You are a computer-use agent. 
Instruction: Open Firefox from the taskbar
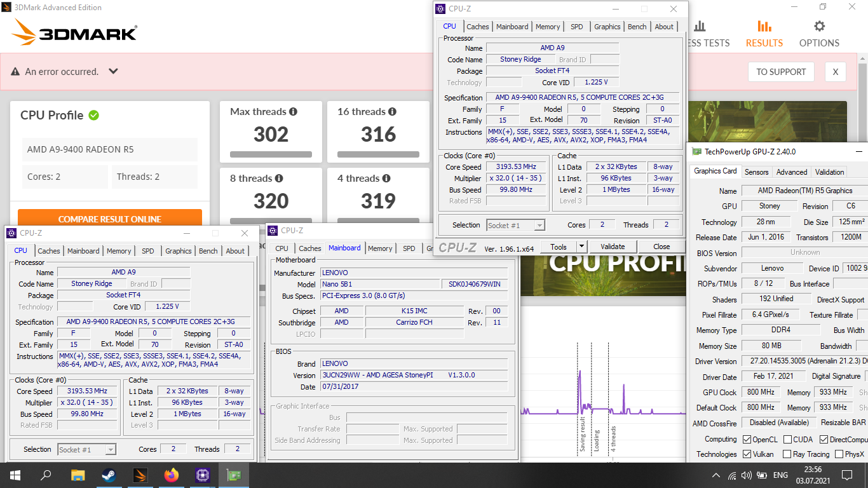pos(171,475)
